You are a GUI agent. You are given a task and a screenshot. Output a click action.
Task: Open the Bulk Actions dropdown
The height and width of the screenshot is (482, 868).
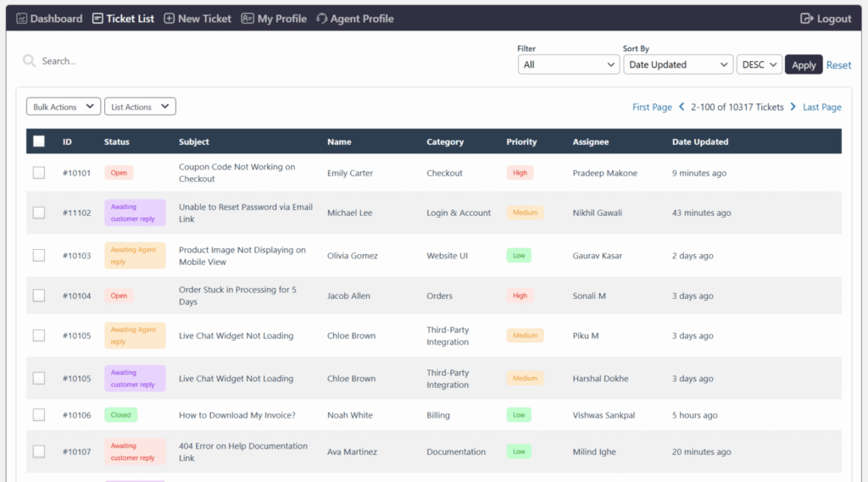click(64, 107)
